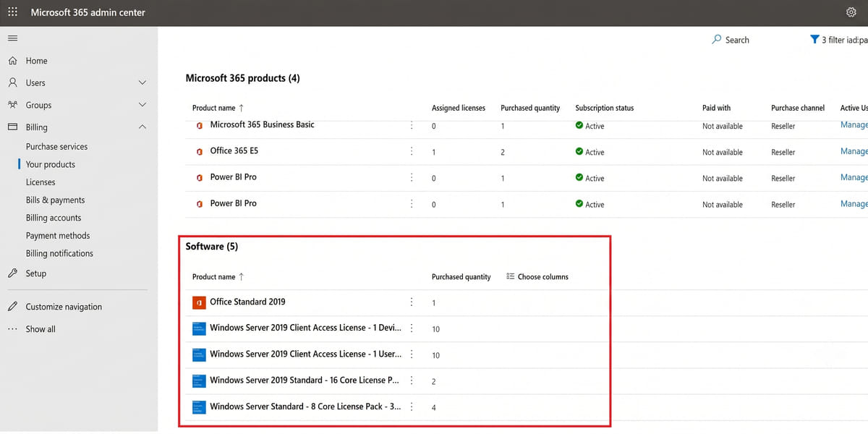Click the Setup wrench icon

pos(12,273)
